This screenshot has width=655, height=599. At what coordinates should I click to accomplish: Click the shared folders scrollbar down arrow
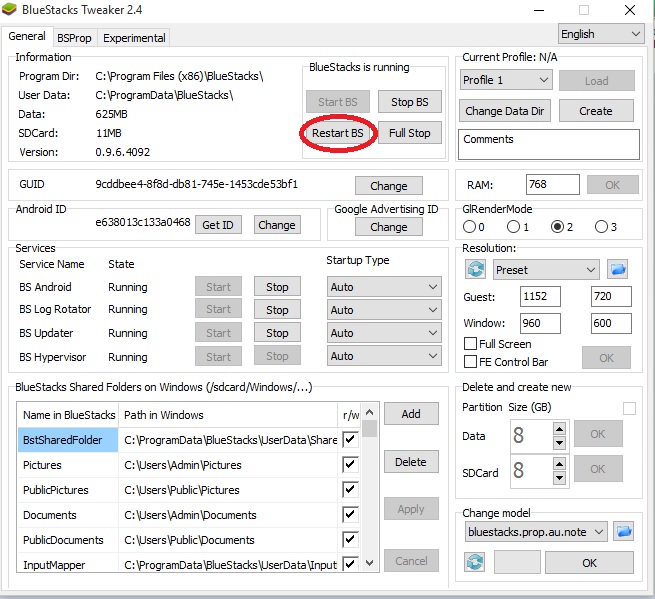[x=369, y=563]
